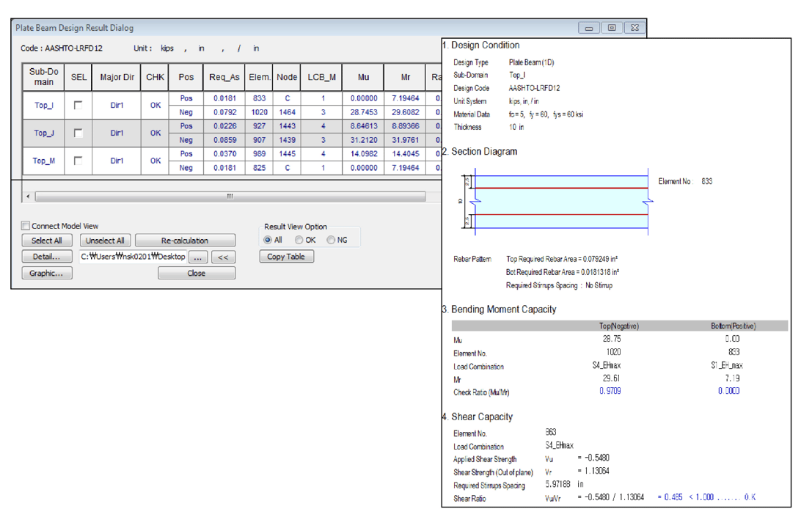The width and height of the screenshot is (812, 528).
Task: Click the Copy Table button
Action: [286, 257]
